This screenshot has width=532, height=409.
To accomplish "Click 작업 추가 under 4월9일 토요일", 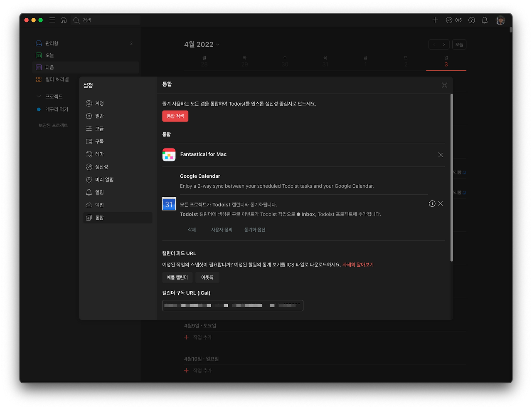I will click(198, 337).
